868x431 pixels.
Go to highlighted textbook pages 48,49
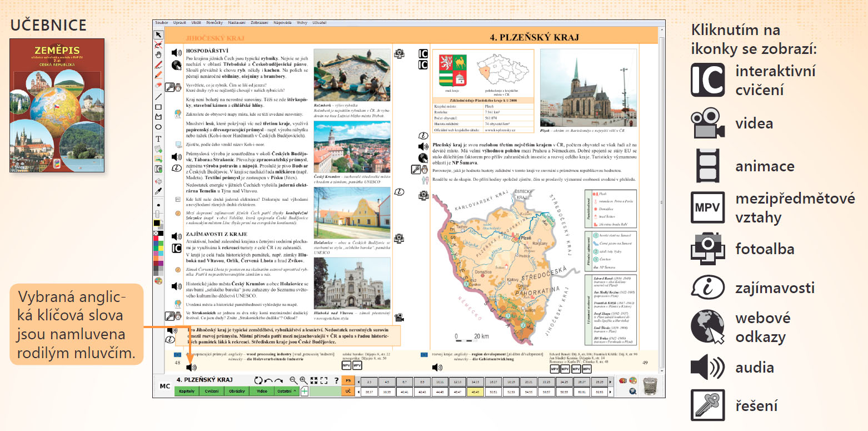(x=475, y=392)
